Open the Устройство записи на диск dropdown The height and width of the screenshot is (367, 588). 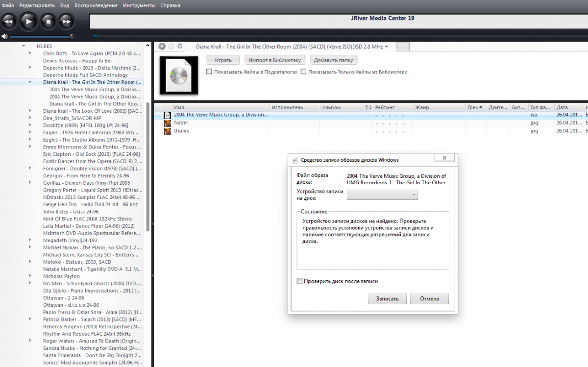tap(382, 195)
